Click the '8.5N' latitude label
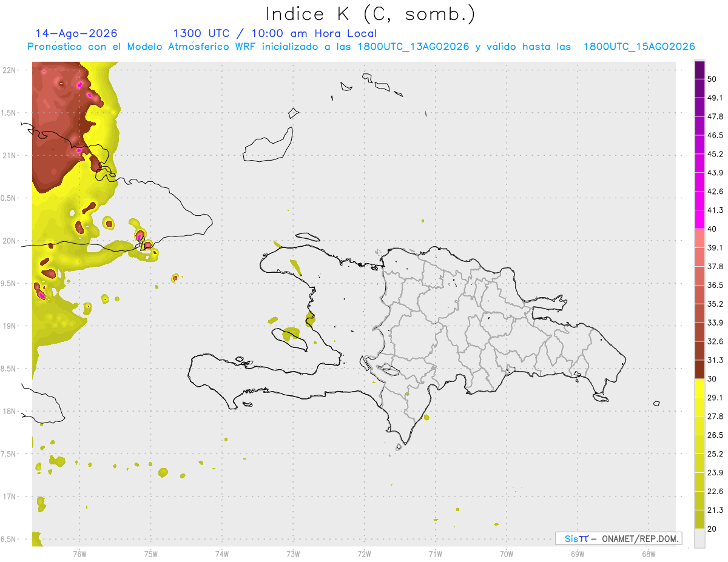Image resolution: width=728 pixels, height=562 pixels. pyautogui.click(x=9, y=369)
